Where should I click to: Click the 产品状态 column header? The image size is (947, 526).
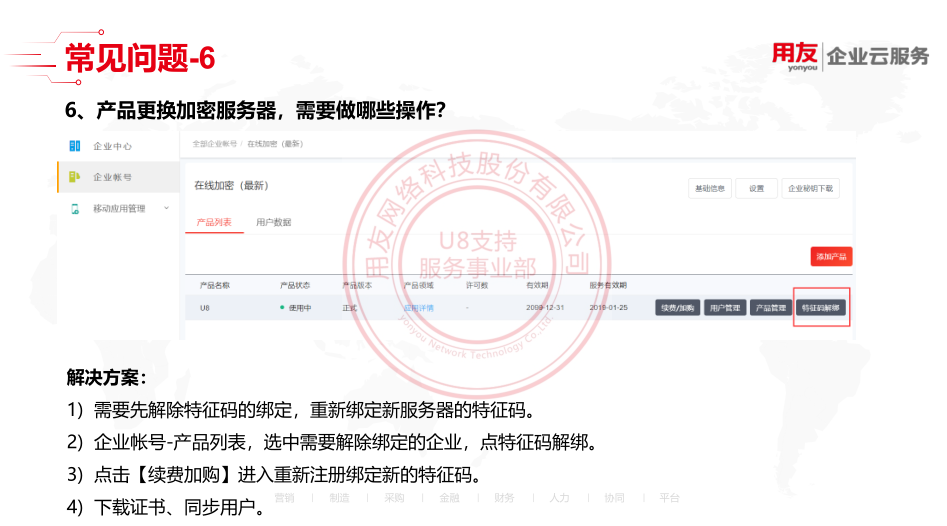click(295, 285)
